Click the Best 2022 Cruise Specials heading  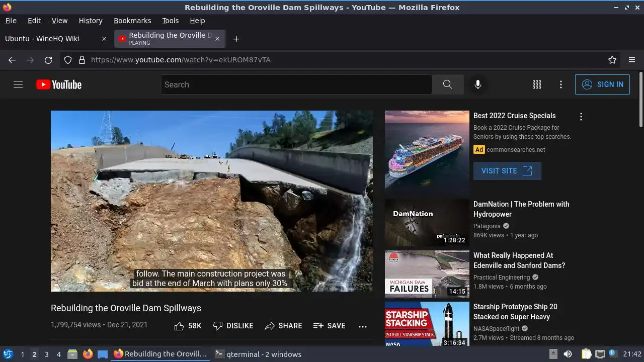[514, 116]
